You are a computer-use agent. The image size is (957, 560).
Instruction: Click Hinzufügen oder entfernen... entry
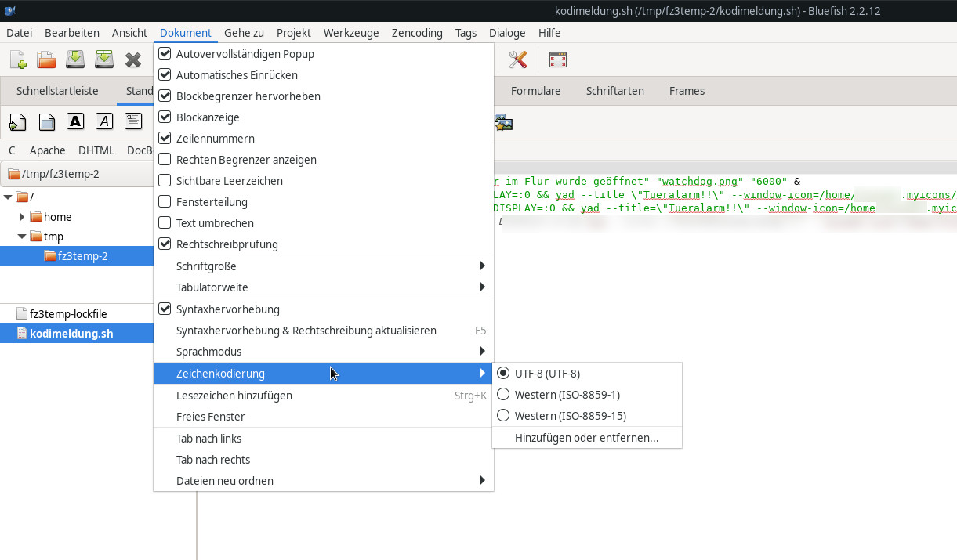point(586,438)
